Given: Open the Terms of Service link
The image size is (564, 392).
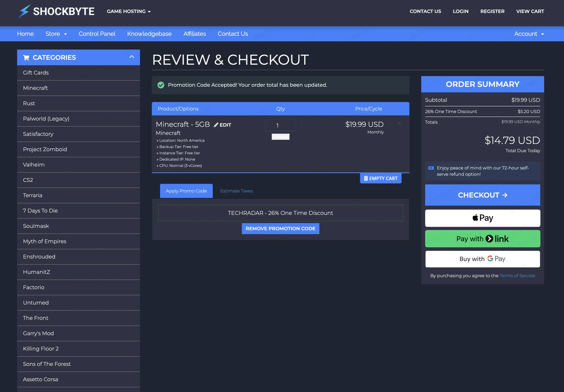Looking at the screenshot, I should [517, 276].
